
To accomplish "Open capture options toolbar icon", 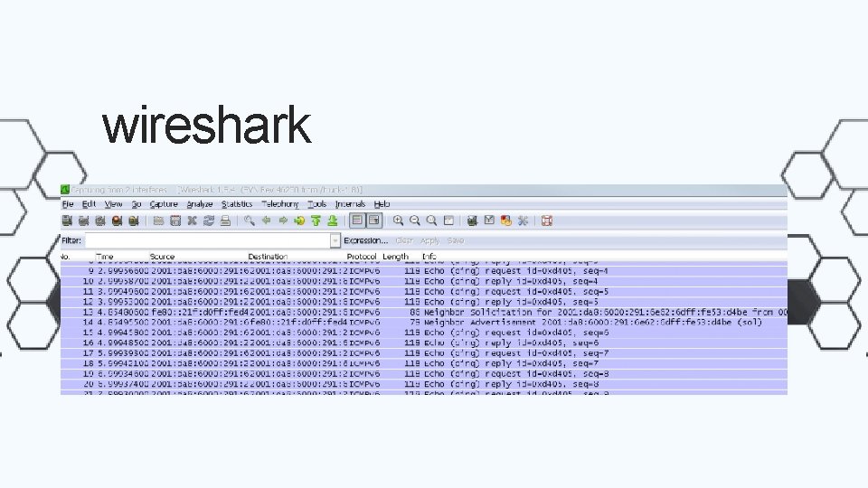I will [83, 221].
